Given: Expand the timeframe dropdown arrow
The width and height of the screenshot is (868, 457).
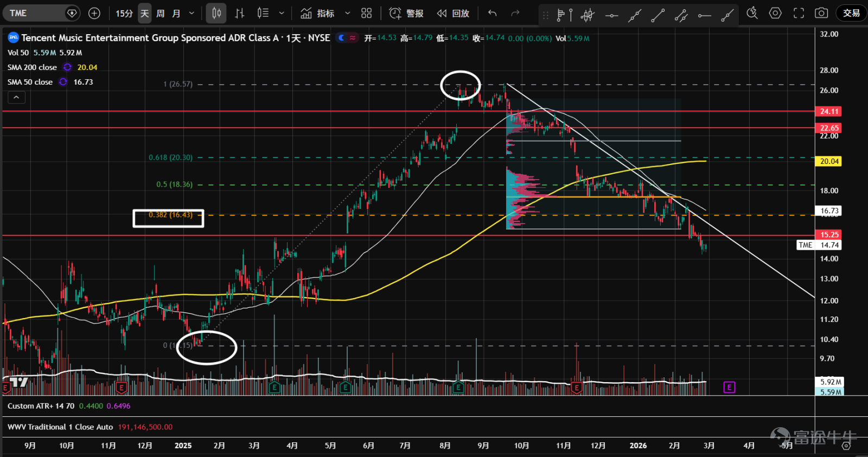Looking at the screenshot, I should [192, 13].
